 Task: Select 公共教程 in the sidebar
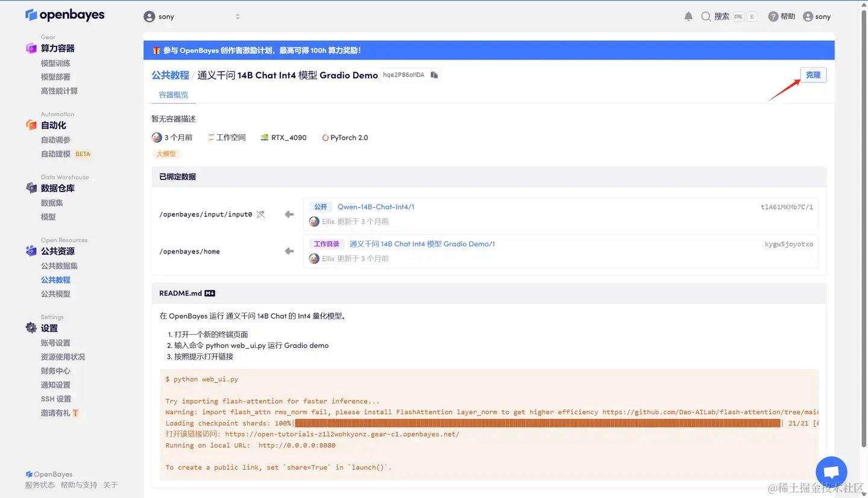(55, 280)
